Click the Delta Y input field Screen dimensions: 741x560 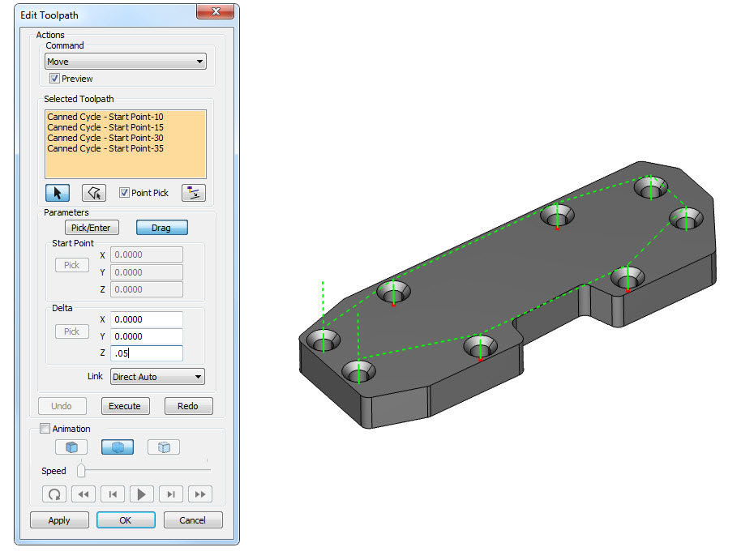147,336
